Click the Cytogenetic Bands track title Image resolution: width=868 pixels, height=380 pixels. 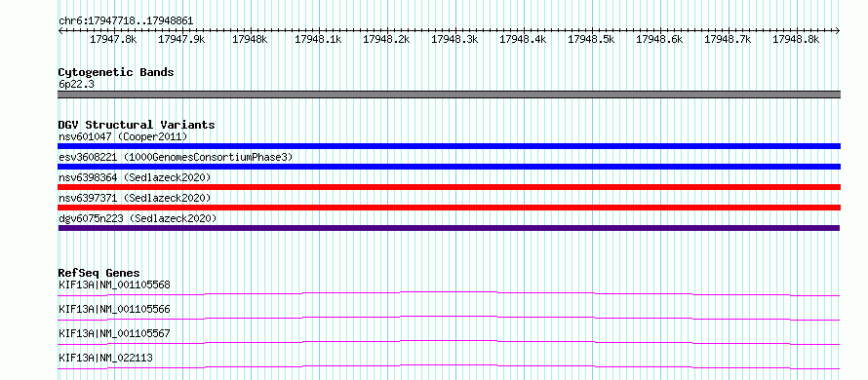point(116,72)
